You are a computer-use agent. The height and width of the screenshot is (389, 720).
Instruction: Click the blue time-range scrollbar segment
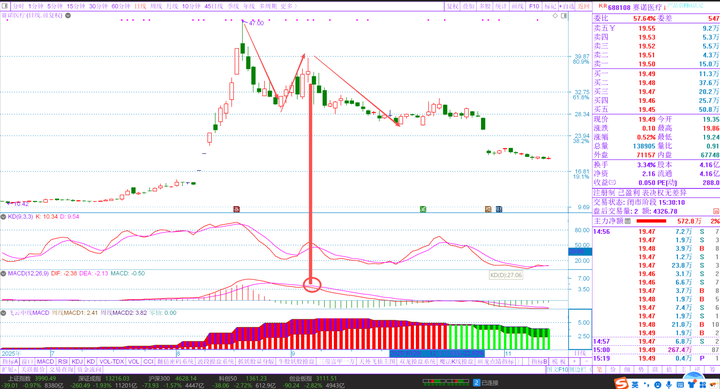pos(437,354)
